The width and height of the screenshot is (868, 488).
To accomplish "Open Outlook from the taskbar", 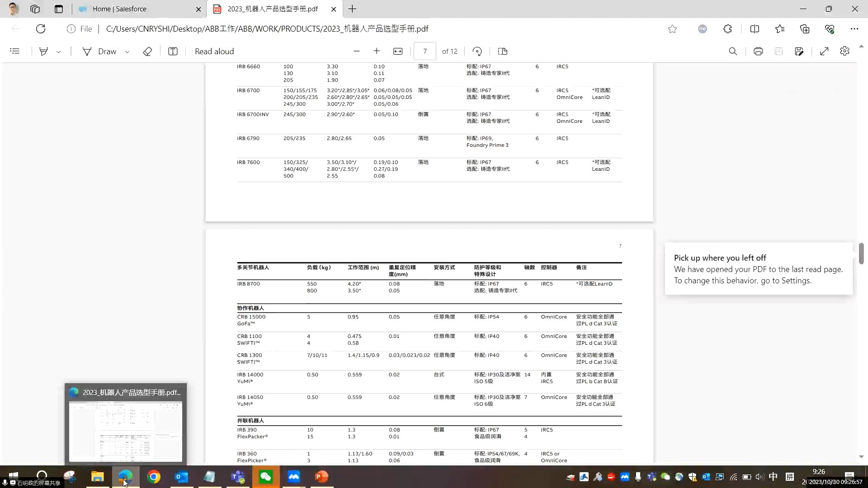I will tap(182, 477).
